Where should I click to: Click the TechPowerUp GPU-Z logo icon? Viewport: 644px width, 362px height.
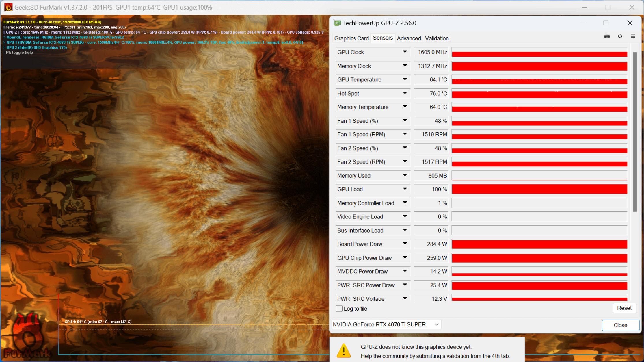pyautogui.click(x=338, y=23)
